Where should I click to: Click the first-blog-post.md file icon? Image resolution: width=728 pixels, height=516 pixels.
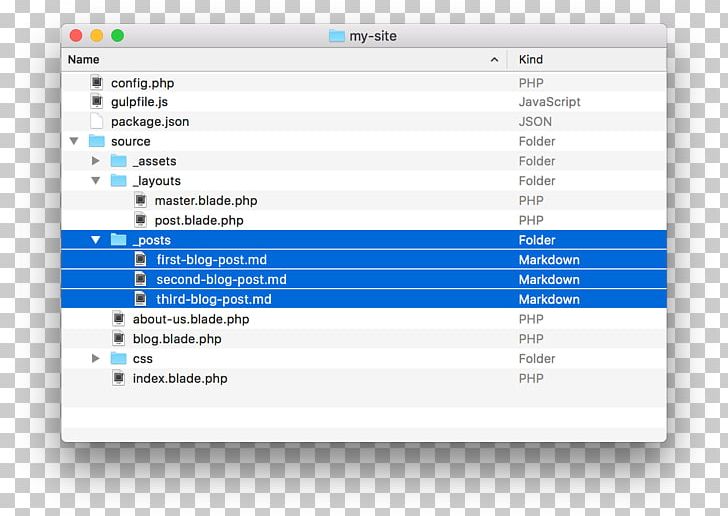click(141, 260)
